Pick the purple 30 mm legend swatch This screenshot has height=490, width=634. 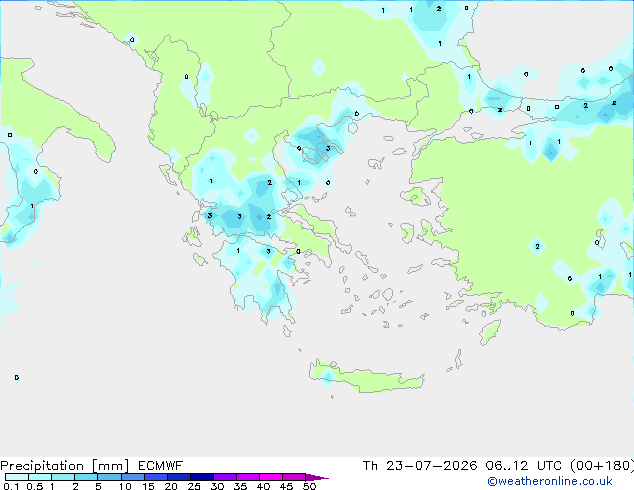click(224, 477)
